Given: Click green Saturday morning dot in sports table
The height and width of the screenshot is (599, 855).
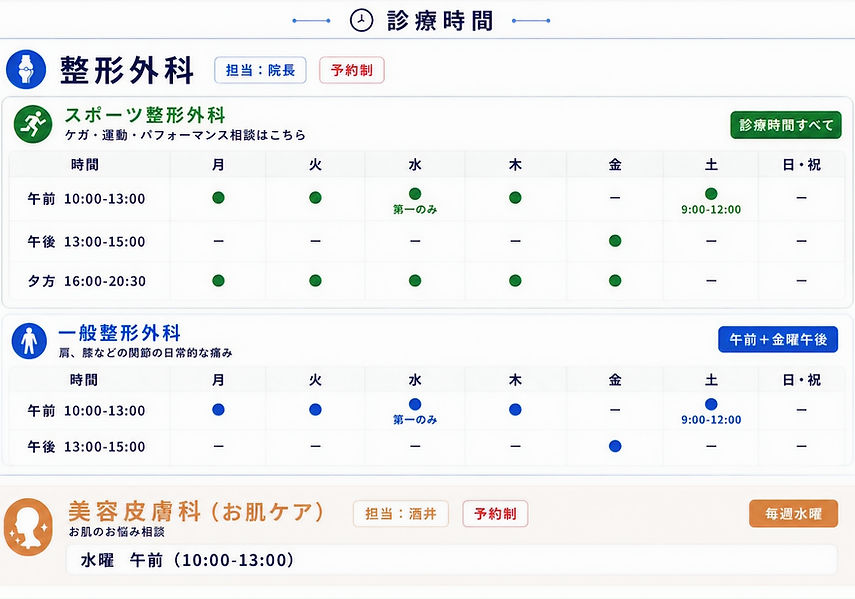Looking at the screenshot, I should coord(711,193).
